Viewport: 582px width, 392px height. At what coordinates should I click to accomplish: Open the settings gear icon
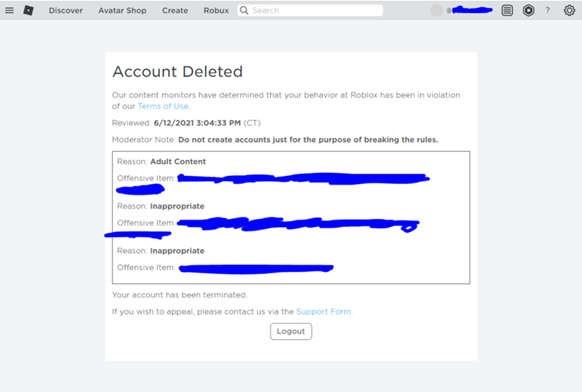point(569,11)
